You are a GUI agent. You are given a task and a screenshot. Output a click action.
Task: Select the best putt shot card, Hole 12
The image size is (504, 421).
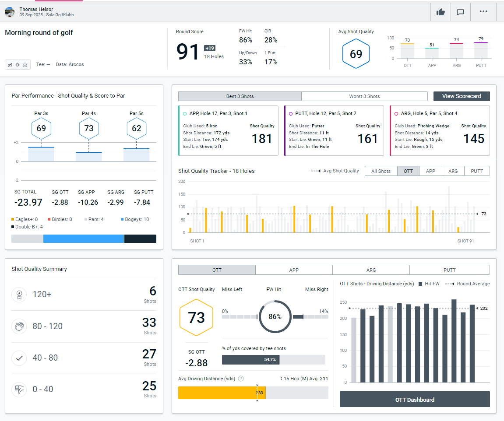(x=334, y=130)
